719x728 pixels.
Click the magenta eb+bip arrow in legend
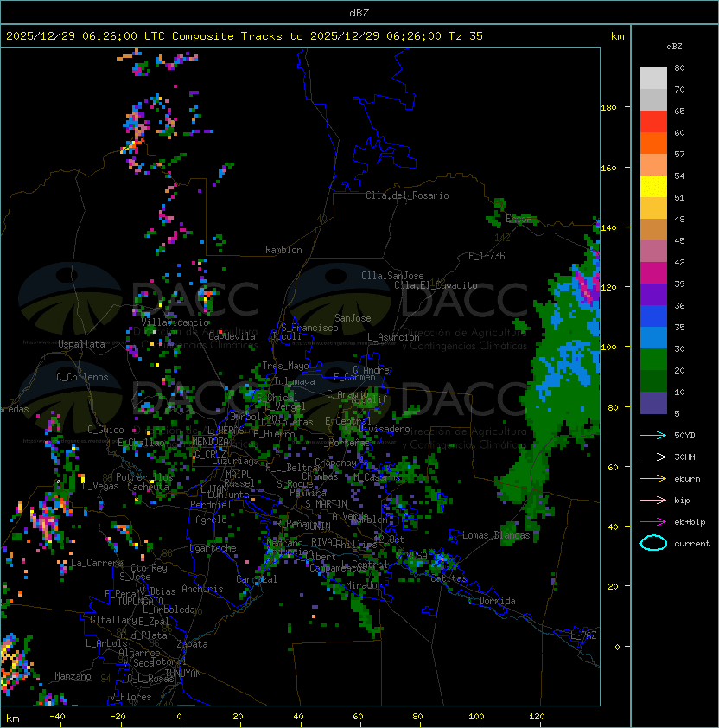pos(653,522)
